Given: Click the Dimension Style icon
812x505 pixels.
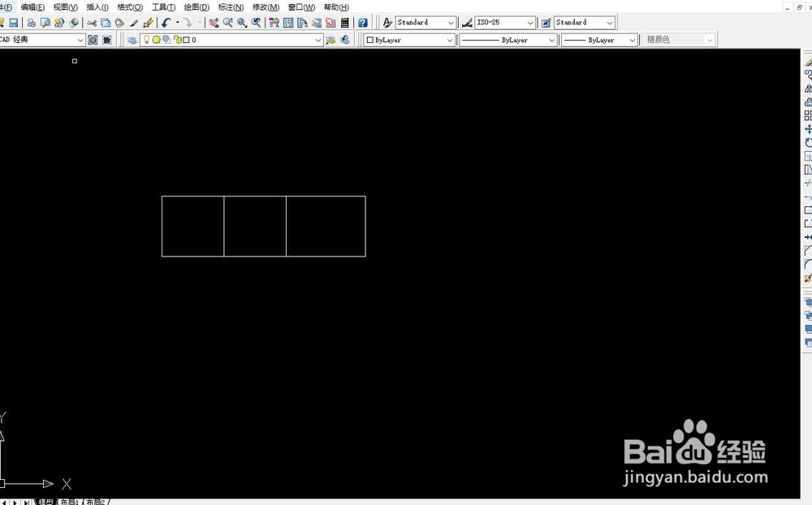Looking at the screenshot, I should (x=467, y=23).
